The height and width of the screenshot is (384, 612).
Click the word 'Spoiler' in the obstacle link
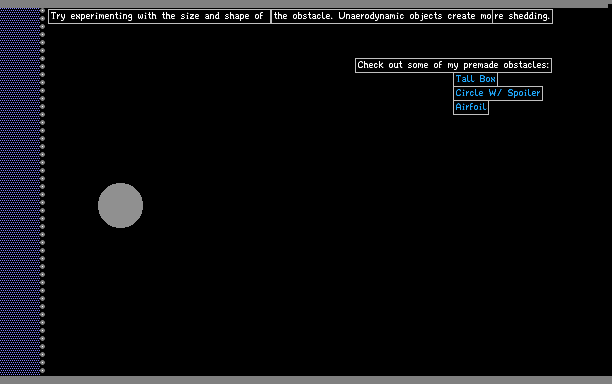coord(524,93)
